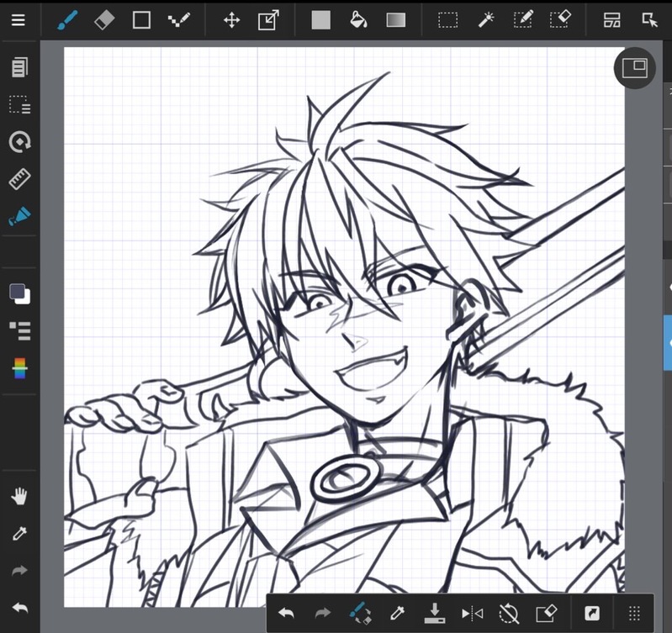The height and width of the screenshot is (633, 672).
Task: Open the Layers list panel
Action: click(x=19, y=331)
